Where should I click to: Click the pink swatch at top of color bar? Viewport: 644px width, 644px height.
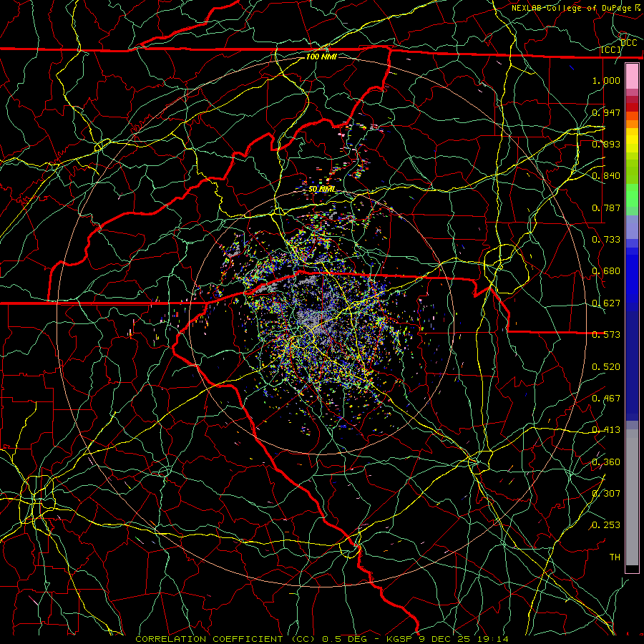tap(632, 76)
